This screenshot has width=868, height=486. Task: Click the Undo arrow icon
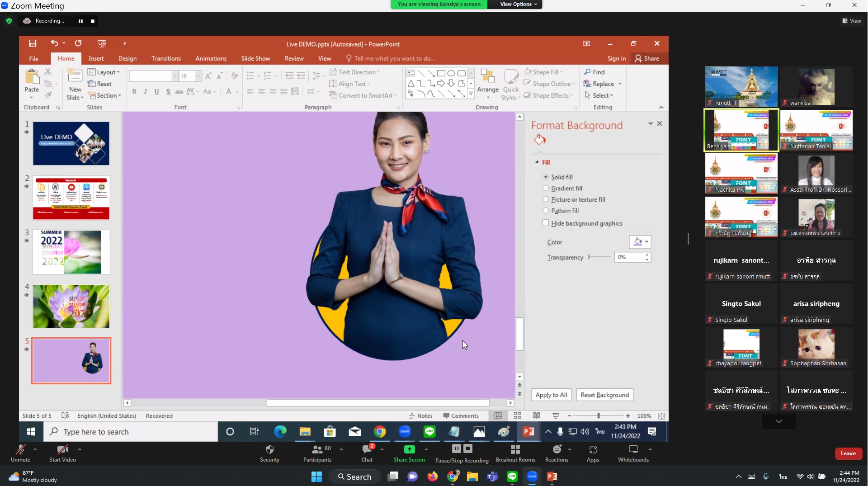[x=54, y=43]
